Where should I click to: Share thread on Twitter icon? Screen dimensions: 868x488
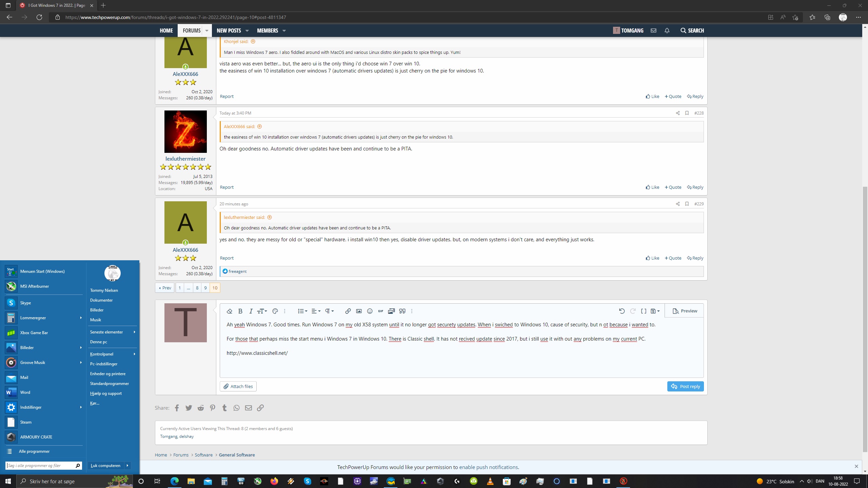coord(189,408)
